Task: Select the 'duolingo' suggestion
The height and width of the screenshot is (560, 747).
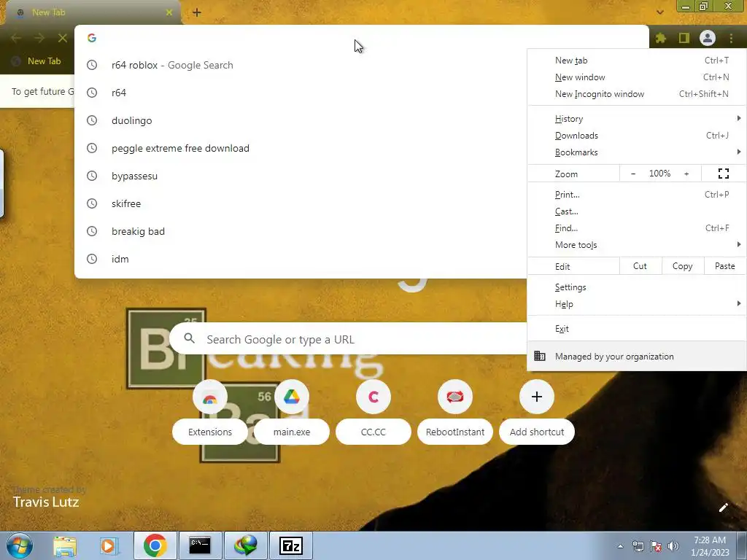Action: (301, 120)
